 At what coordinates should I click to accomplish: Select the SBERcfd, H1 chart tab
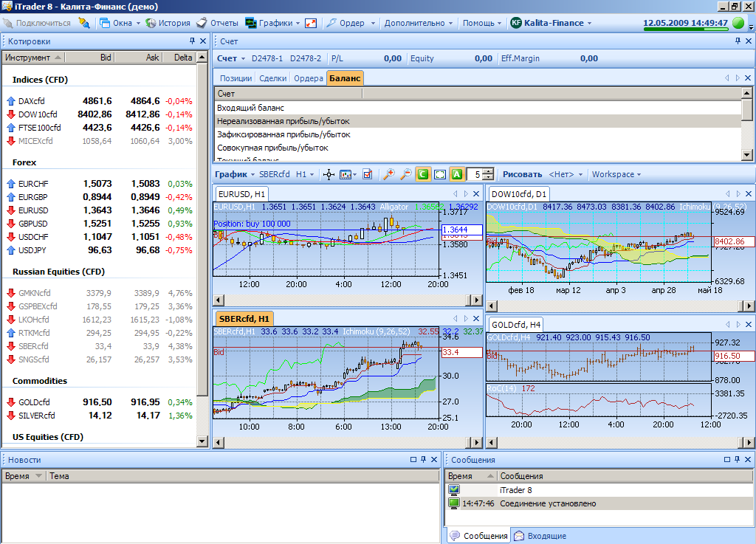(244, 318)
